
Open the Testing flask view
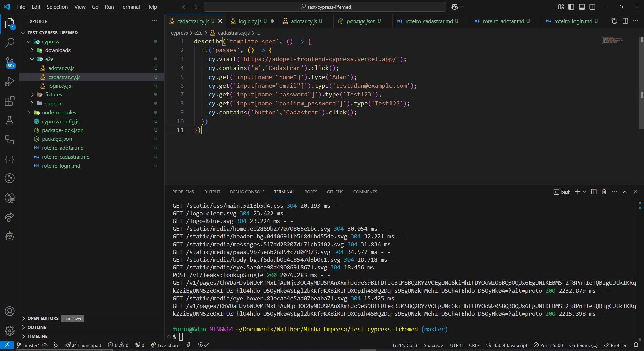[x=10, y=120]
